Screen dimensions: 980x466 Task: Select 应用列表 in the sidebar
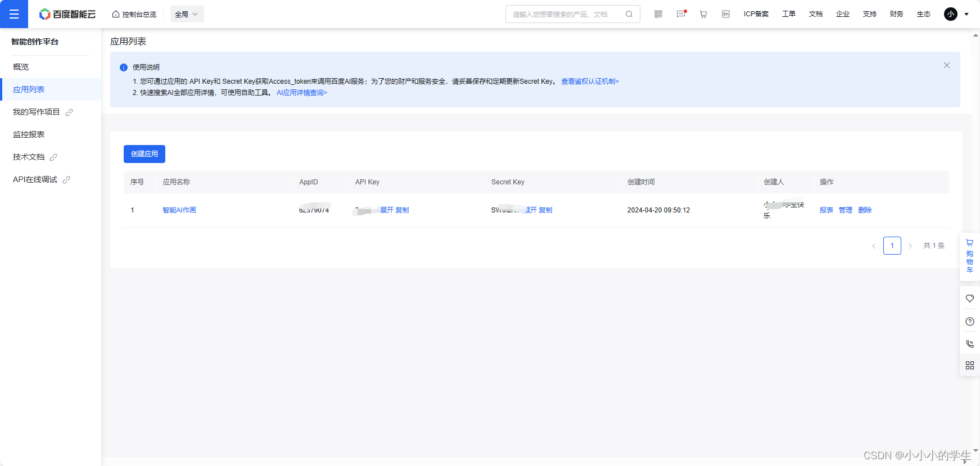click(51, 89)
